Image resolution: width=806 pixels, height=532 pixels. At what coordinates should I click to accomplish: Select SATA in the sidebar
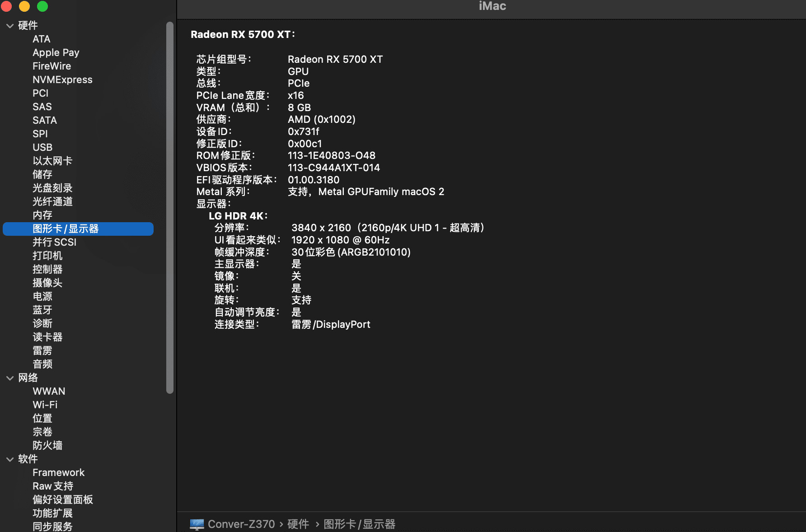[x=45, y=121]
